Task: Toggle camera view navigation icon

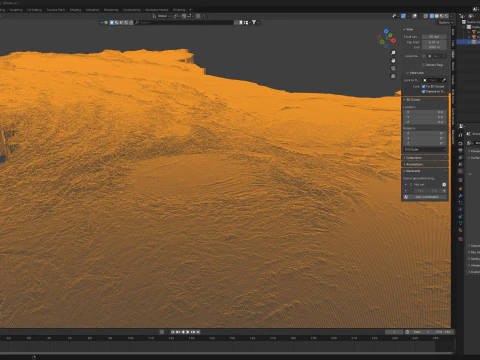Action: point(393,68)
